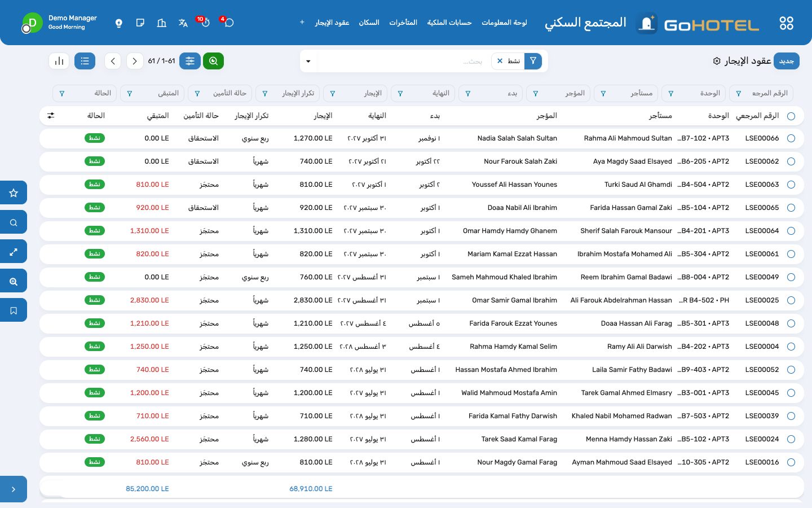Click the side panel search icon
The height and width of the screenshot is (508, 812).
[14, 222]
